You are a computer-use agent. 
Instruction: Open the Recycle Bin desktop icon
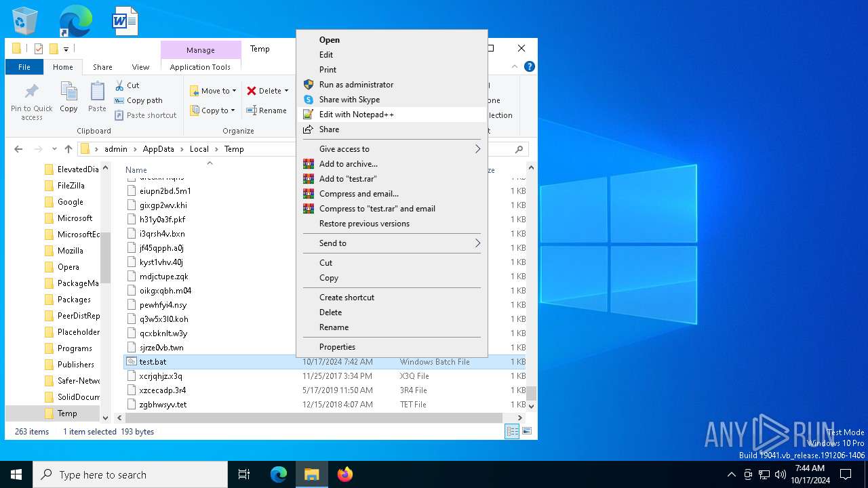[x=25, y=21]
